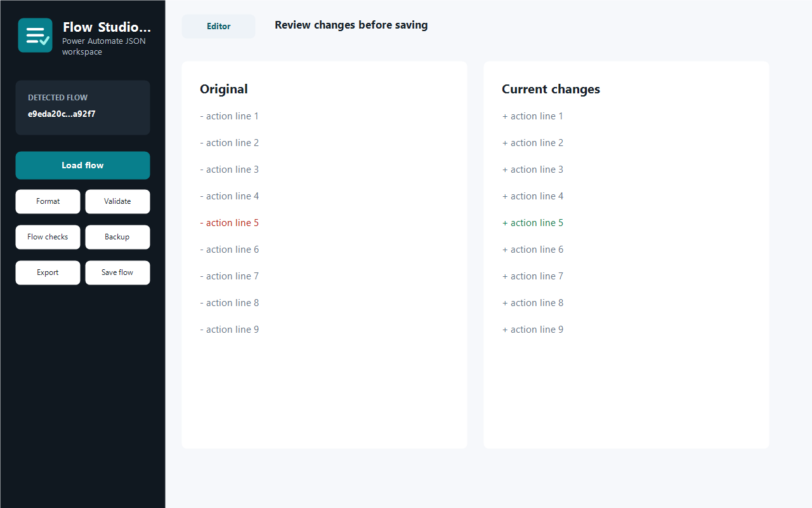
Task: Create a Backup of the flow
Action: click(117, 237)
